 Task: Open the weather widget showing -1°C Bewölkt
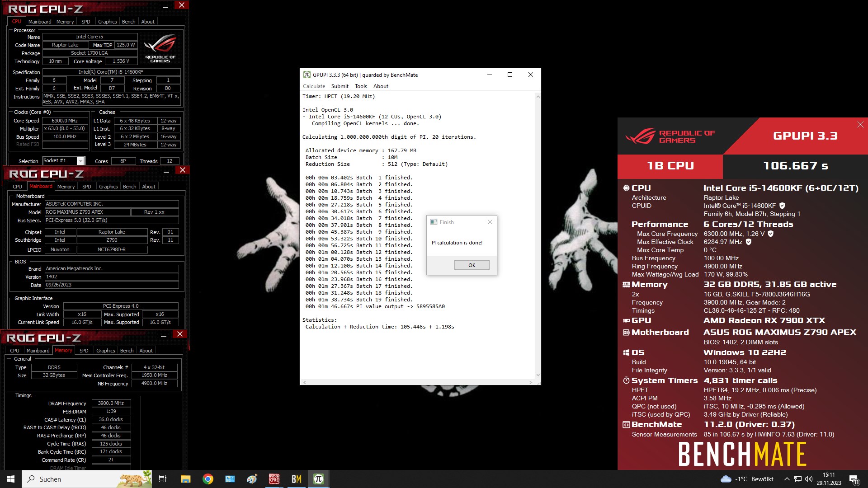[x=747, y=479]
